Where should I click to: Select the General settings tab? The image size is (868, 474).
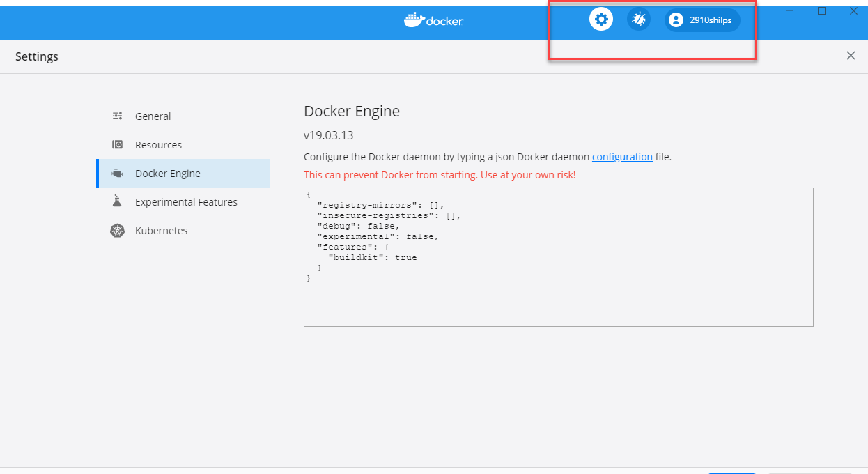tap(183, 116)
